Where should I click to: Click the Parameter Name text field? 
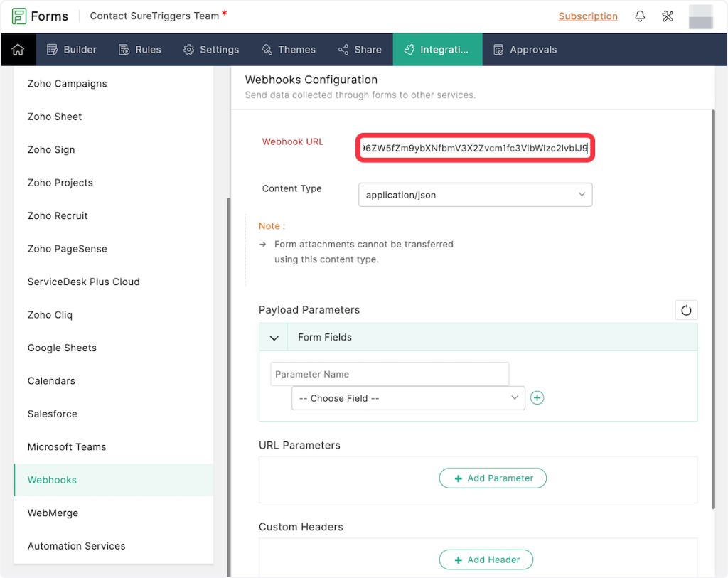point(390,374)
